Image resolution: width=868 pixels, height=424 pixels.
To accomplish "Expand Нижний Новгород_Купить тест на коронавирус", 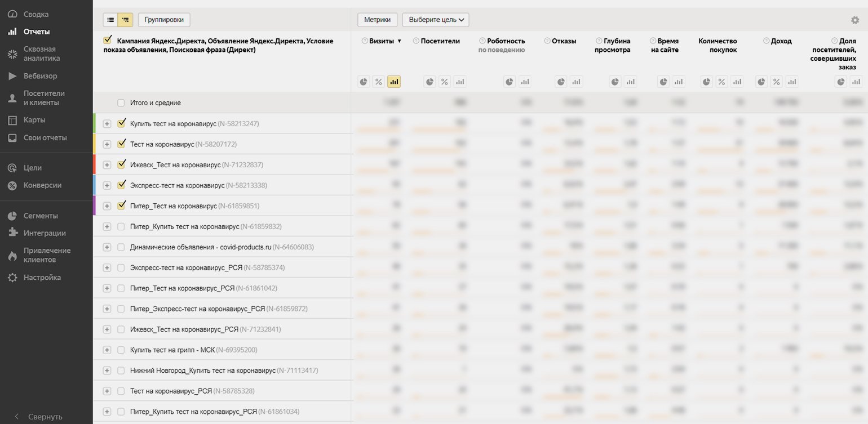I will 107,371.
